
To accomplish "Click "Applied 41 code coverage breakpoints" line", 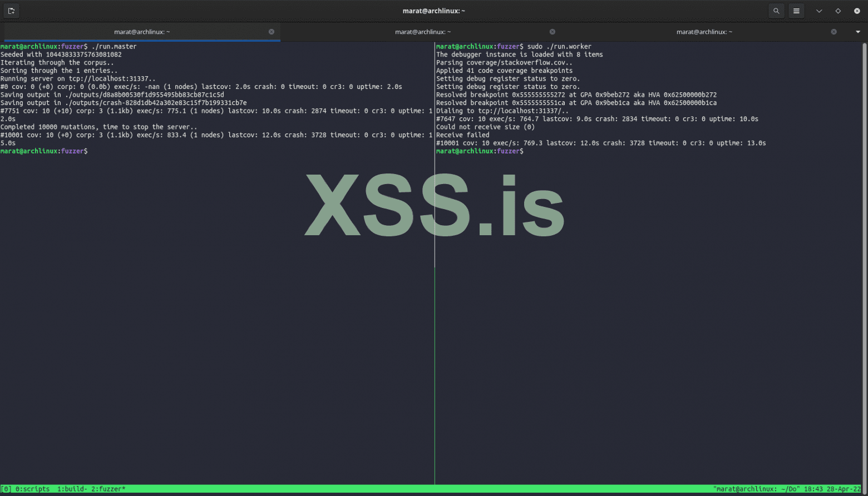I will tap(505, 71).
